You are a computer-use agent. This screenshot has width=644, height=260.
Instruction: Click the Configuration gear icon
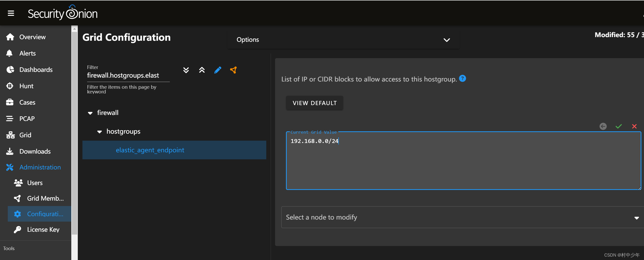click(17, 214)
